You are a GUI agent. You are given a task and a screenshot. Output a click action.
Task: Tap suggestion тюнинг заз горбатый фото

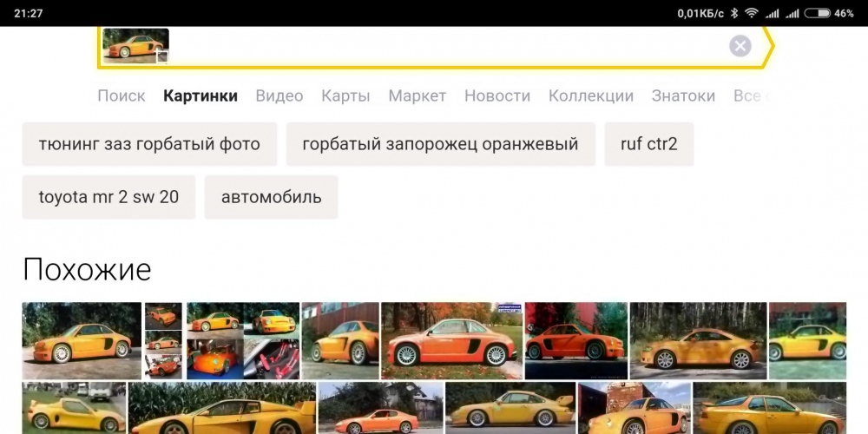point(149,144)
